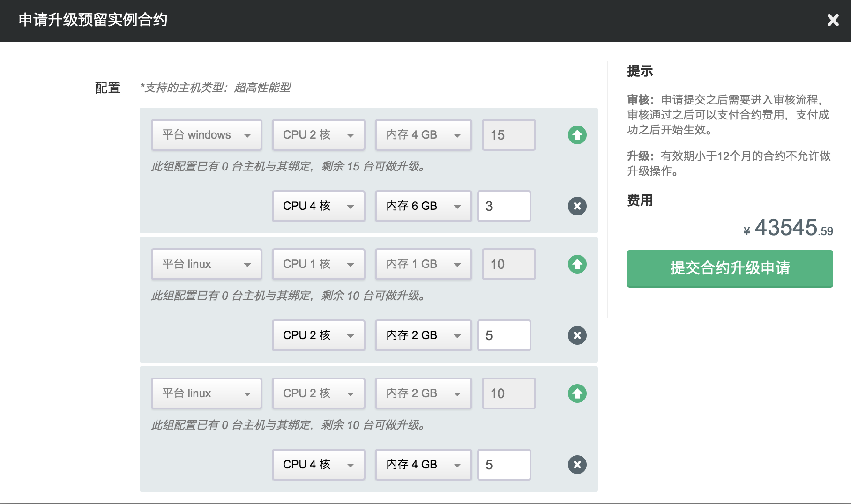Viewport: 851px width, 504px height.
Task: Remove the CPU 2 核 内存 2 GB upgrade row
Action: pos(577,335)
